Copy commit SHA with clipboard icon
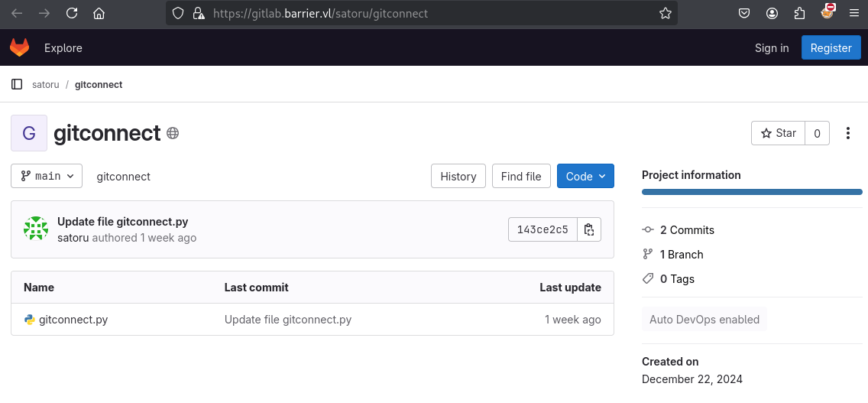Viewport: 868px width, 403px height. pyautogui.click(x=589, y=229)
